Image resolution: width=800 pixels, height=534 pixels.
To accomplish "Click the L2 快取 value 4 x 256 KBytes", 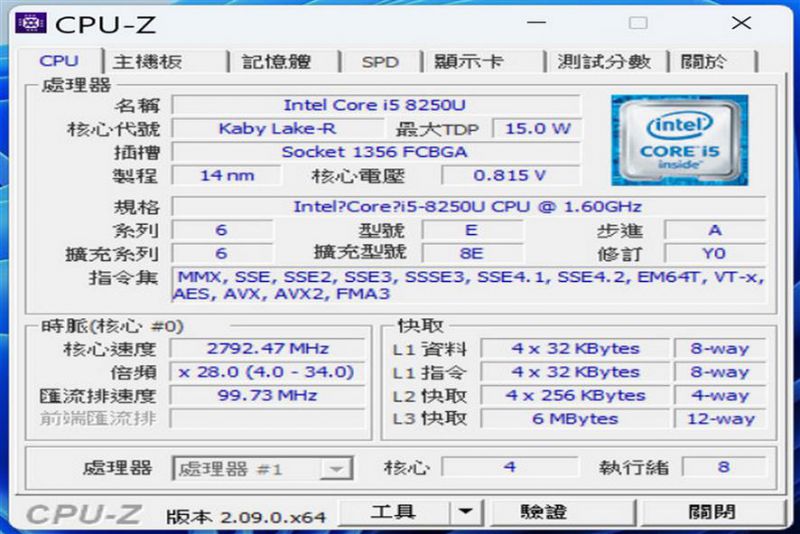I will click(x=574, y=395).
